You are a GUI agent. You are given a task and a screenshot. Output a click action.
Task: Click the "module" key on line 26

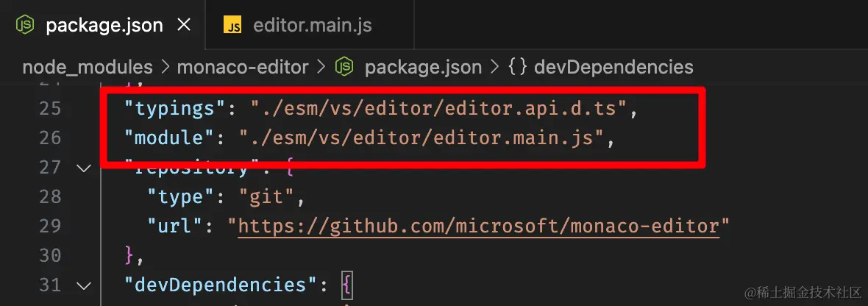click(170, 138)
